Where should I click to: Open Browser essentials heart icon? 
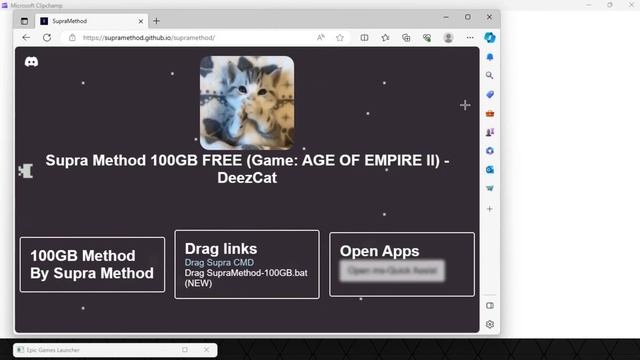pyautogui.click(x=427, y=38)
